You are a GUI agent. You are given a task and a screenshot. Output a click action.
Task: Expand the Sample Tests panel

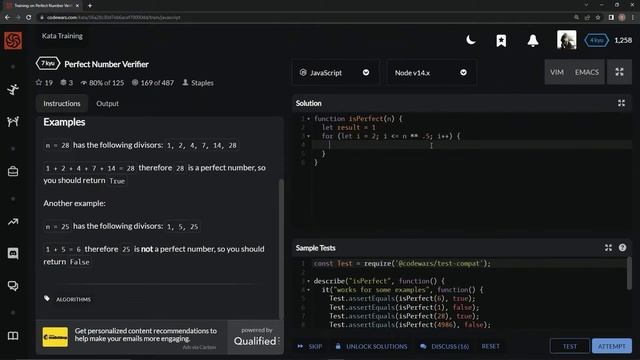click(x=608, y=248)
